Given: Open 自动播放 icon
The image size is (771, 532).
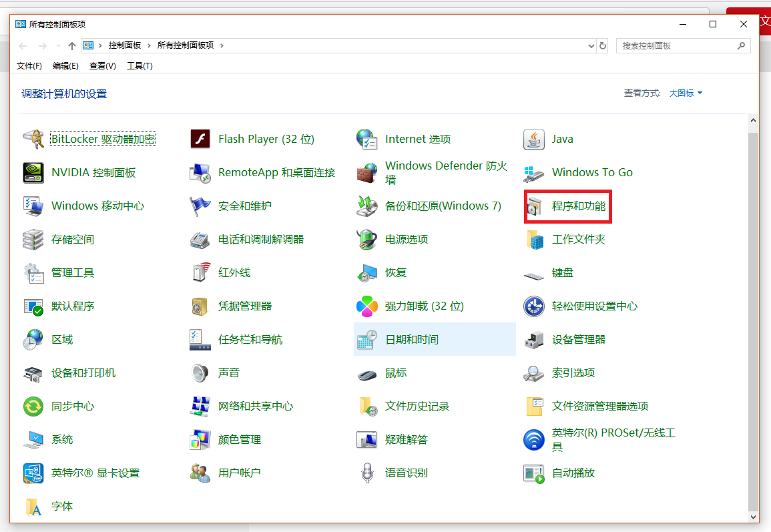Looking at the screenshot, I should [x=534, y=473].
